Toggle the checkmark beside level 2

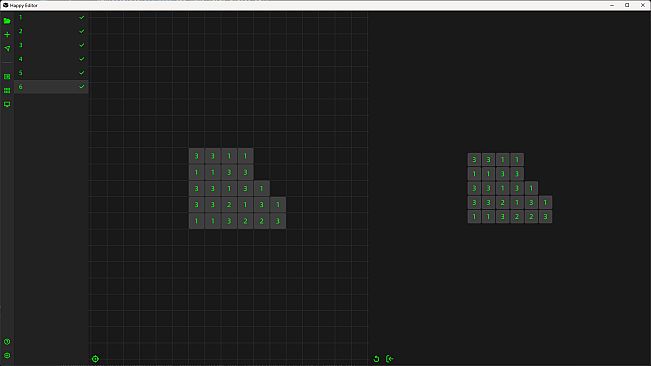point(82,31)
